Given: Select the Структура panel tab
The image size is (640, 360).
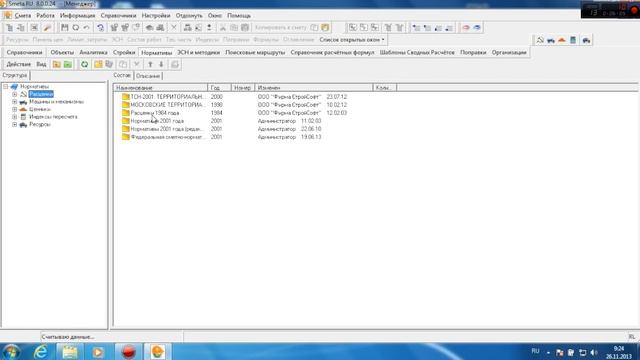Looking at the screenshot, I should tap(15, 76).
